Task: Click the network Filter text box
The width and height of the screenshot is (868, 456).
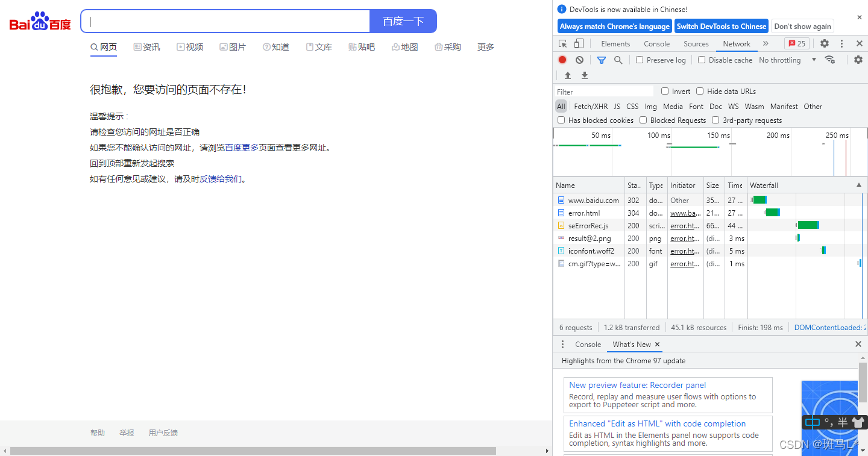Action: (x=603, y=92)
